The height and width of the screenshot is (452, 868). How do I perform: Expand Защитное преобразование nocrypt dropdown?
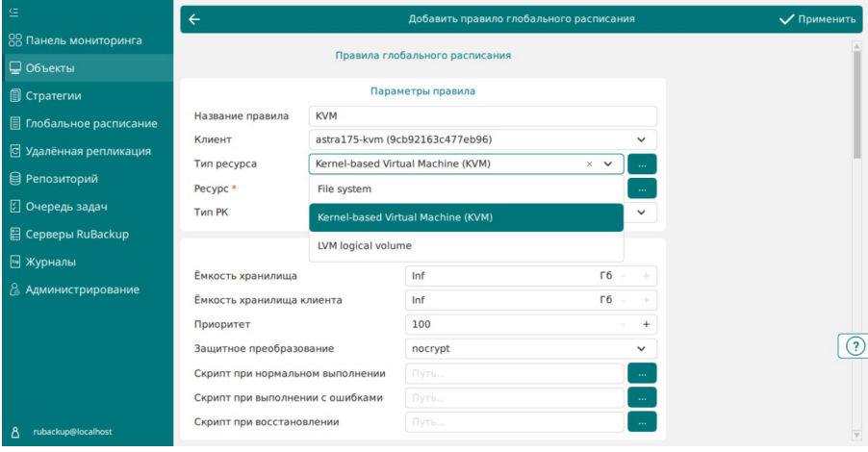pyautogui.click(x=641, y=349)
